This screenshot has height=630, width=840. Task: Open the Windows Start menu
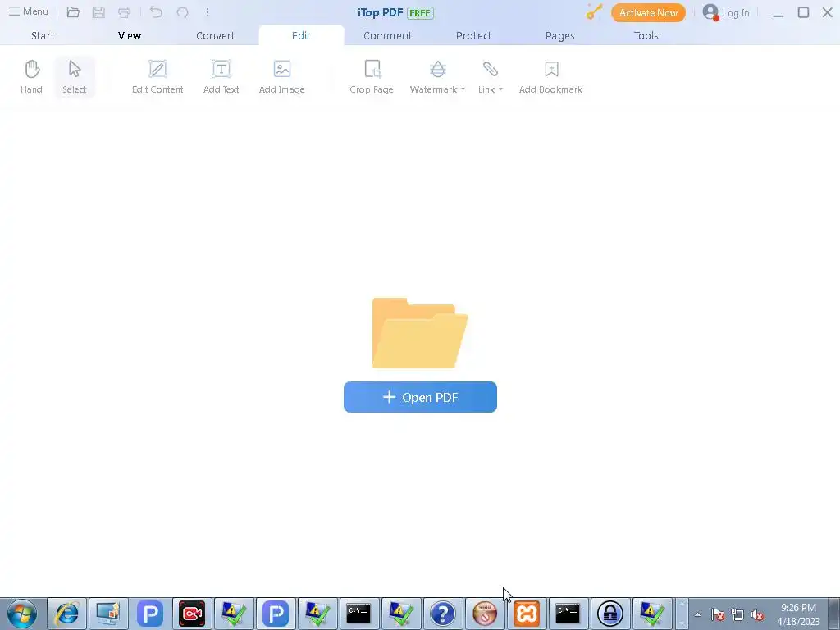(x=22, y=614)
